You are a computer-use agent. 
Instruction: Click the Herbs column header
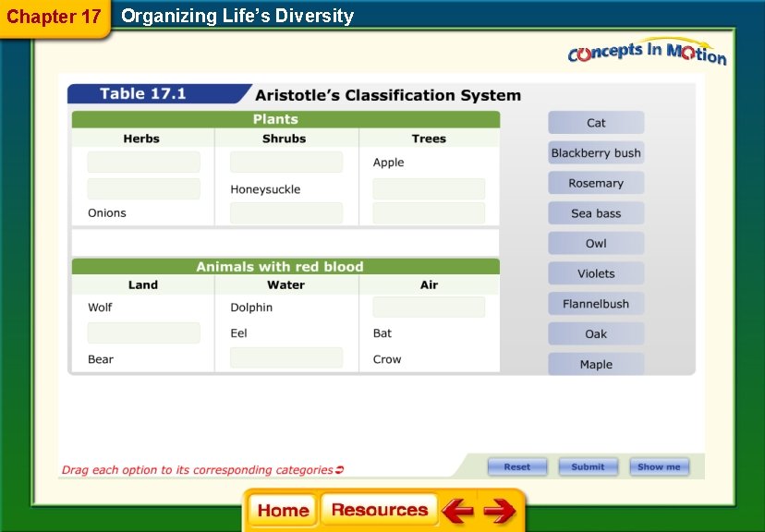141,139
